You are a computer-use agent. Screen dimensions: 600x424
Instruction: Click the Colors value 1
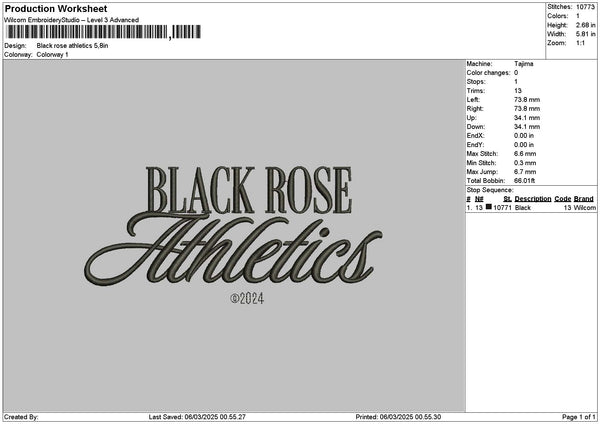tap(578, 16)
